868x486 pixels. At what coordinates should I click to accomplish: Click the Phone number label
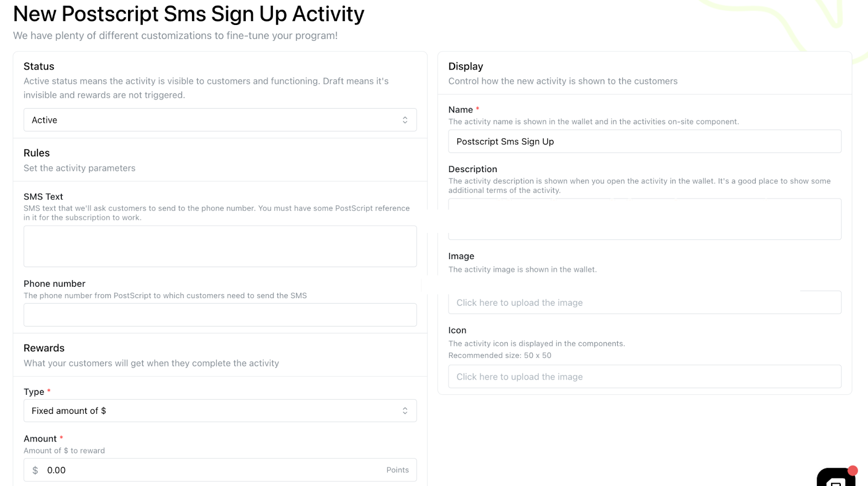click(54, 283)
